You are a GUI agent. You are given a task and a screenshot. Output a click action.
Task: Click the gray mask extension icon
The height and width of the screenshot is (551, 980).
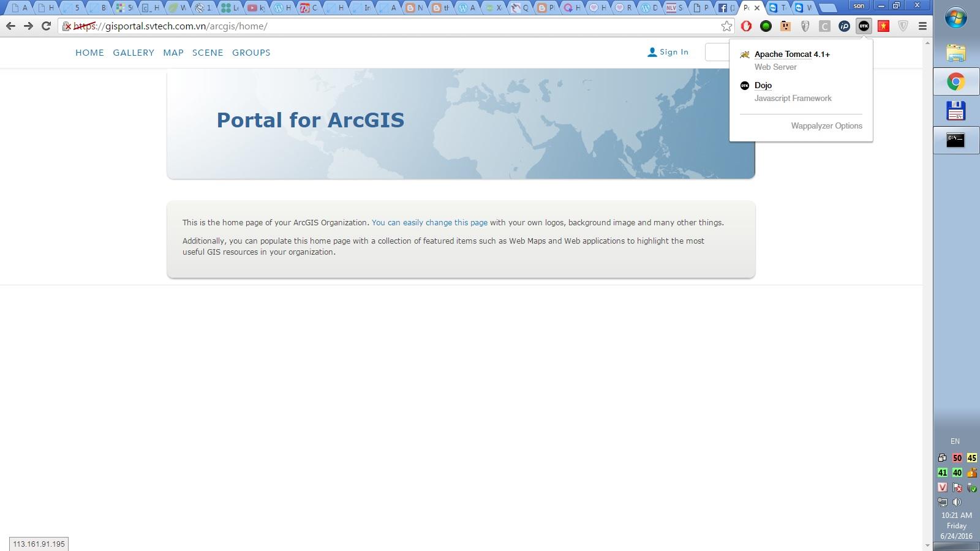tap(805, 26)
